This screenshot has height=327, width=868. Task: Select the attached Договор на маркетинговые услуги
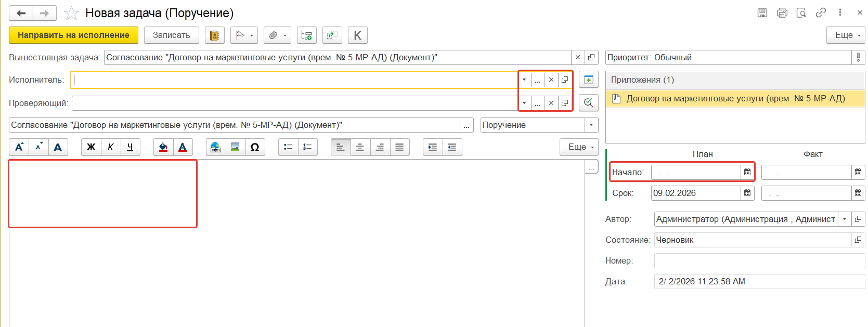pyautogui.click(x=735, y=98)
